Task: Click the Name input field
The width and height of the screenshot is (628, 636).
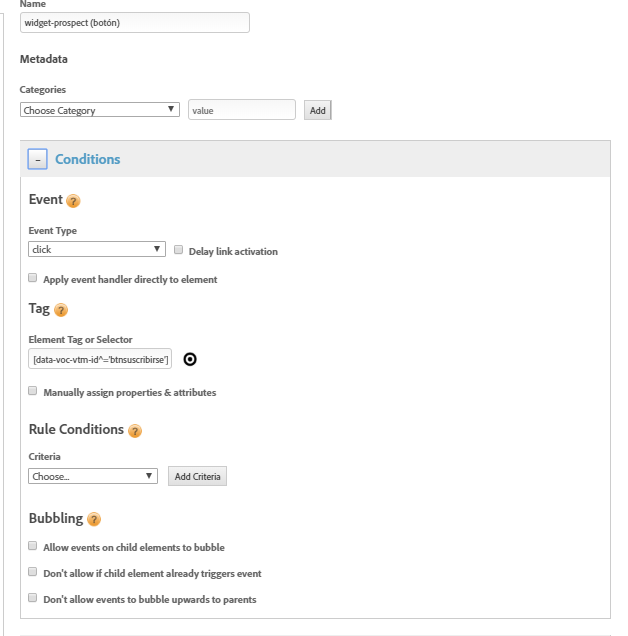Action: coord(134,23)
